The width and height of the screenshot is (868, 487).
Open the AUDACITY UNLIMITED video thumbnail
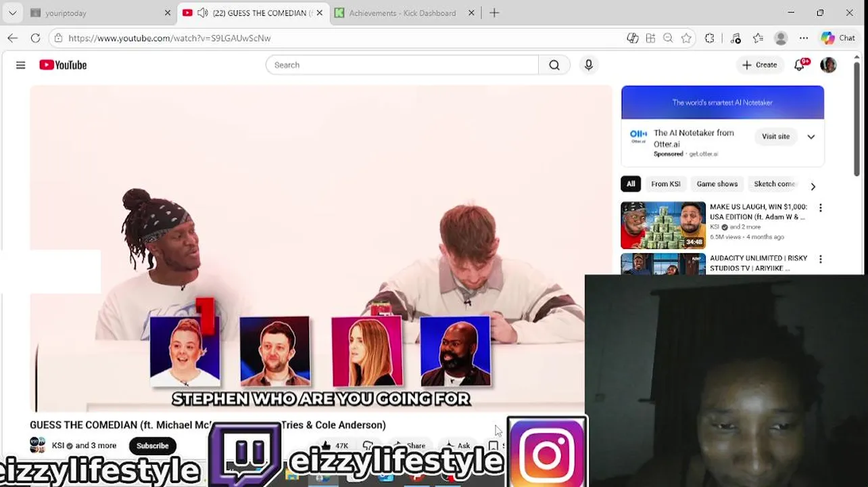663,264
